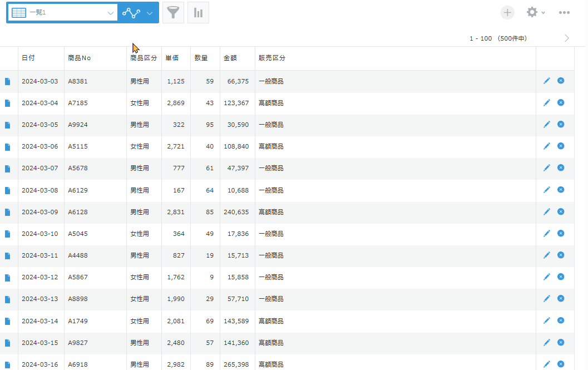Edit the 2024-03-12 record with pencil
Screen dimensions: 588x370
[547, 277]
